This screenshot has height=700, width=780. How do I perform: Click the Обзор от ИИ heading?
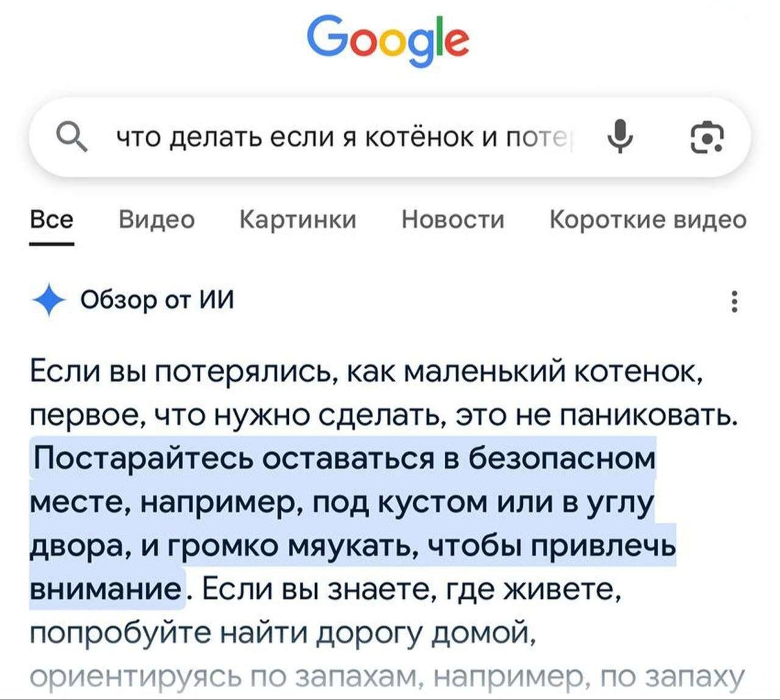tap(157, 300)
